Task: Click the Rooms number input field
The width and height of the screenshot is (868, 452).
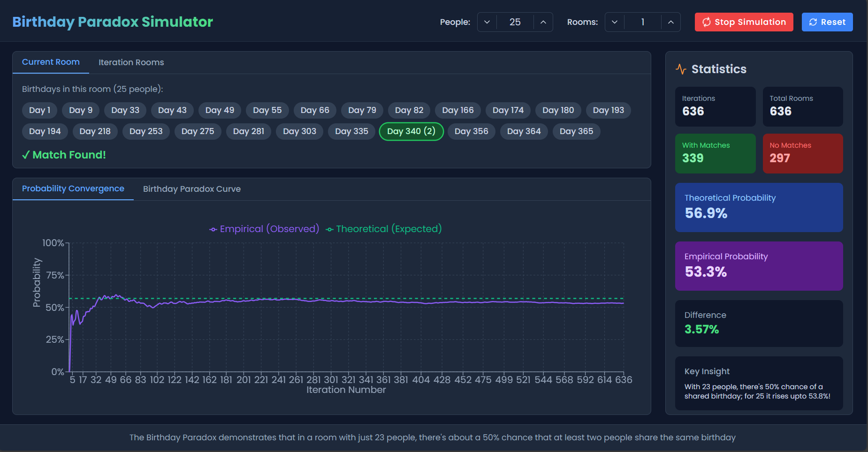Action: point(642,22)
